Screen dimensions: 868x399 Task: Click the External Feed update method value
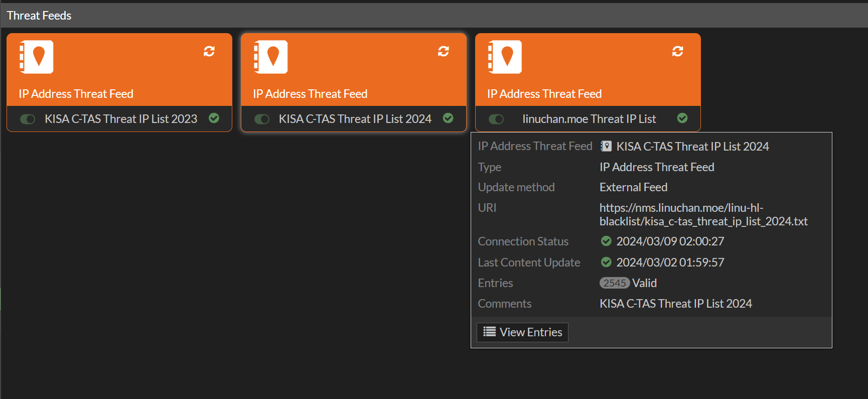pyautogui.click(x=633, y=187)
